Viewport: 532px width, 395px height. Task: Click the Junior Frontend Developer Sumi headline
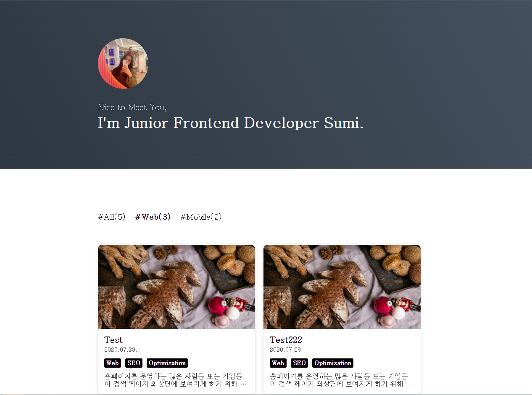coord(231,123)
